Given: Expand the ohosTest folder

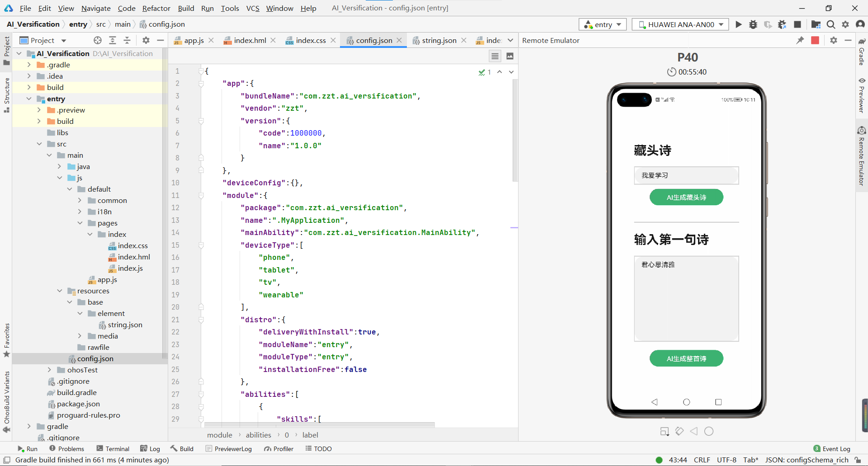Looking at the screenshot, I should (50, 370).
